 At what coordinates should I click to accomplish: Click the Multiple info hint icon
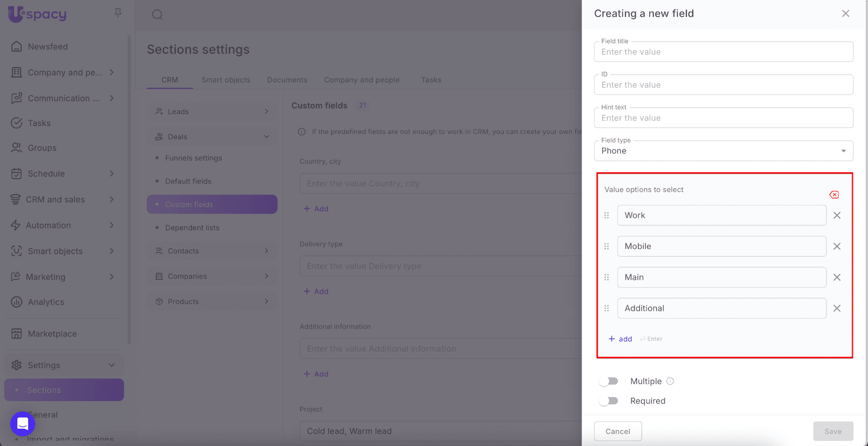coord(670,381)
